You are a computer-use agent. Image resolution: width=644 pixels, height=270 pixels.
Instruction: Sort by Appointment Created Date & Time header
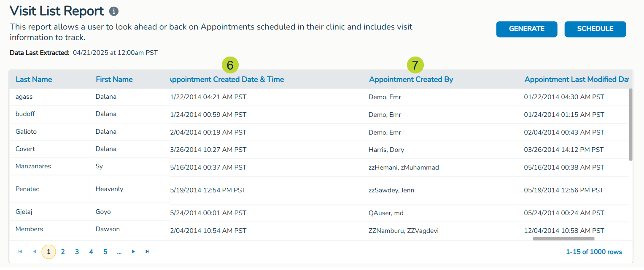tap(226, 79)
